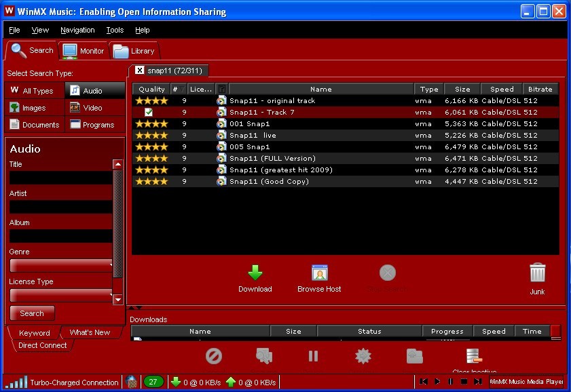Stop playback in WinMX media player
This screenshot has height=392, width=571.
coord(464,382)
